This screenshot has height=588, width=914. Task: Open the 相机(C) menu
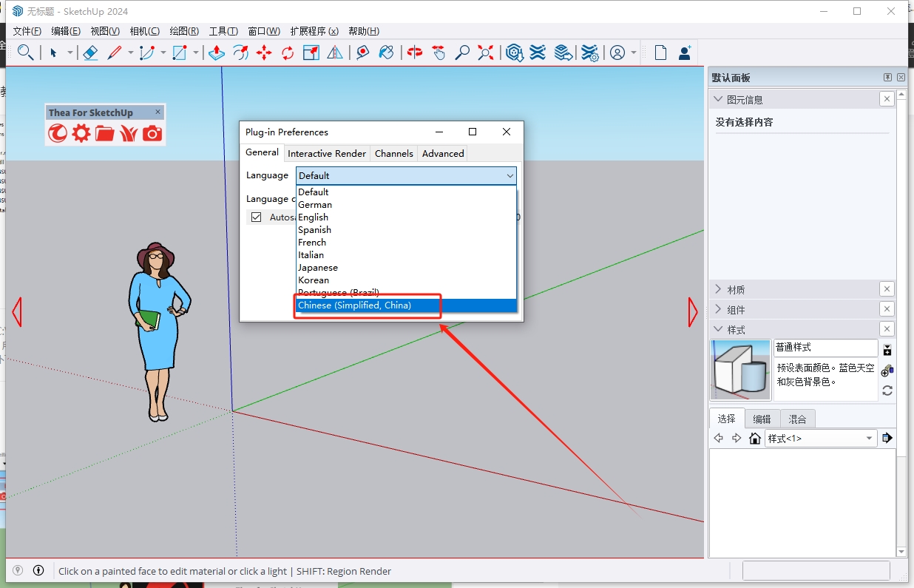click(x=144, y=31)
